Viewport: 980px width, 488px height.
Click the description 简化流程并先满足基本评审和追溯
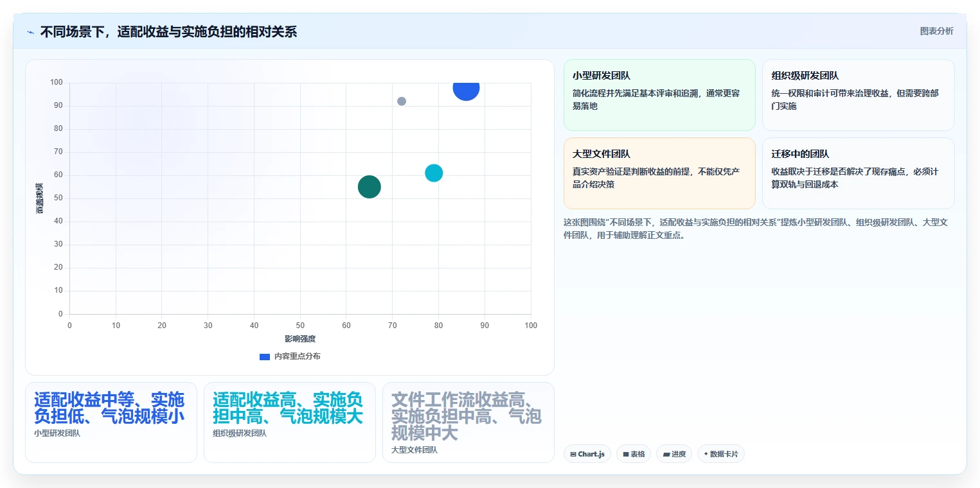656,100
